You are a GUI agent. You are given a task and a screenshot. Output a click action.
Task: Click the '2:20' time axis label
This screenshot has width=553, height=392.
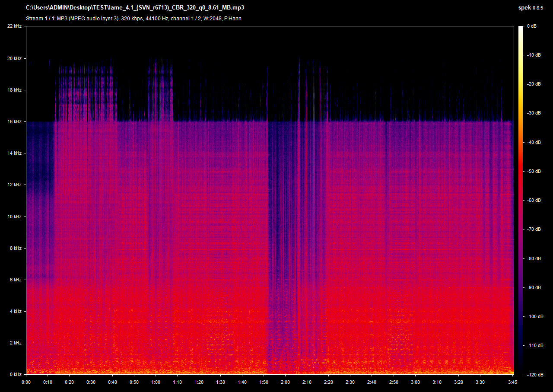[328, 382]
